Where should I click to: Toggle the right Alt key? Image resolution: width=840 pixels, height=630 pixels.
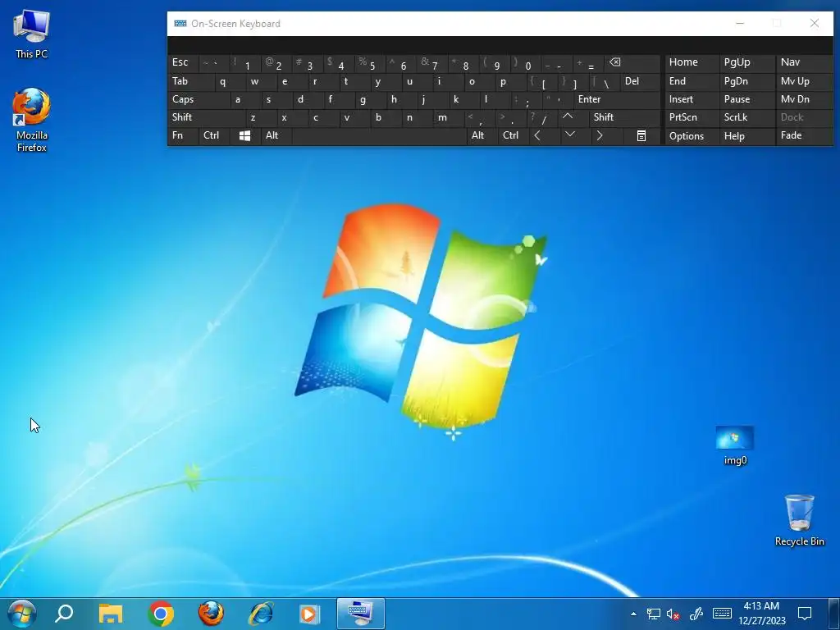tap(482, 135)
